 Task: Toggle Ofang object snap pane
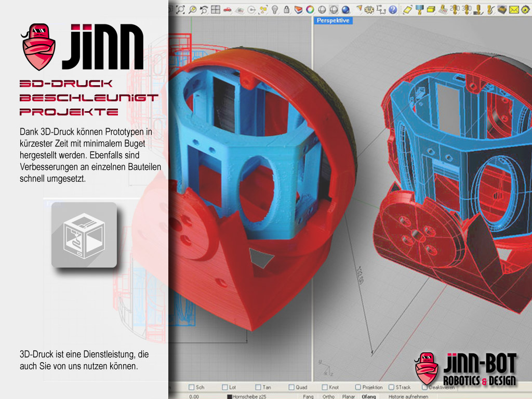tap(369, 396)
